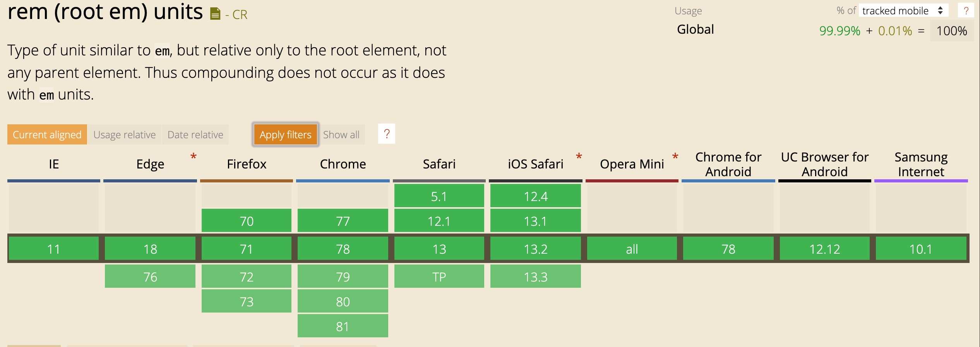Click the asterisk note beside Opera Mini
The height and width of the screenshot is (347, 980).
click(x=675, y=156)
